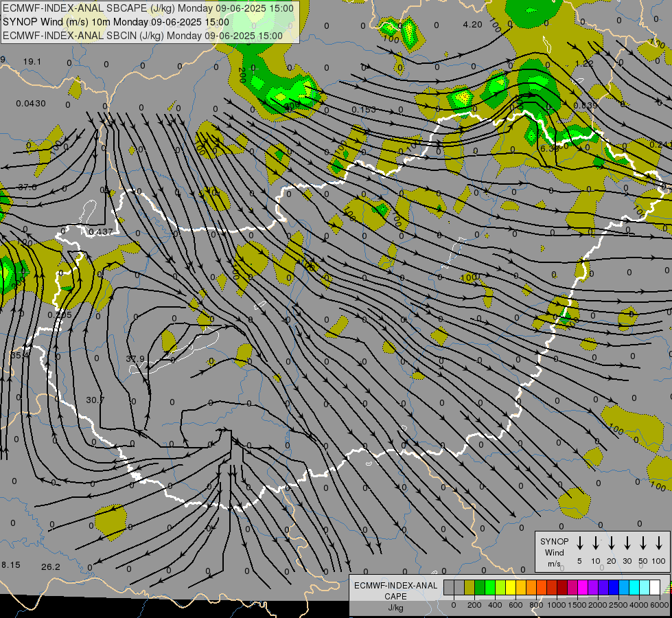Click the 4.20 value on the map
The height and width of the screenshot is (618, 672).
(x=473, y=25)
